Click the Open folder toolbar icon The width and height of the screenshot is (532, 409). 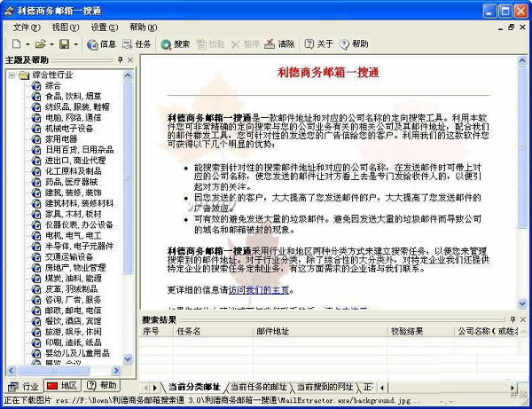click(x=40, y=44)
